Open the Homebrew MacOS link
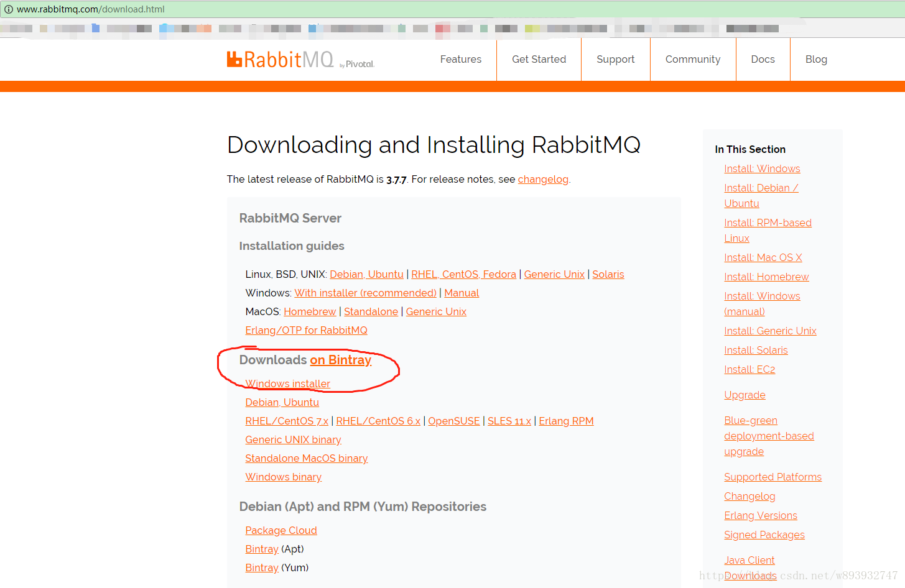The image size is (905, 588). pos(310,311)
